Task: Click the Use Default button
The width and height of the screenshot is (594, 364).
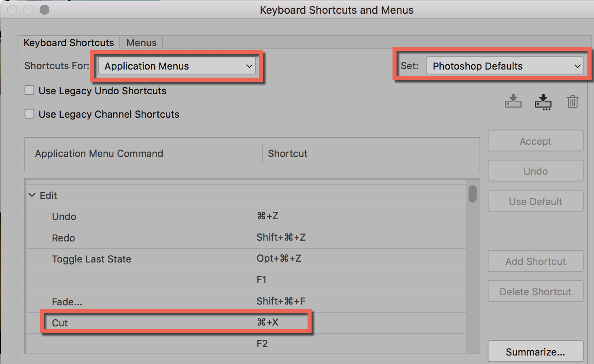Action: tap(535, 201)
